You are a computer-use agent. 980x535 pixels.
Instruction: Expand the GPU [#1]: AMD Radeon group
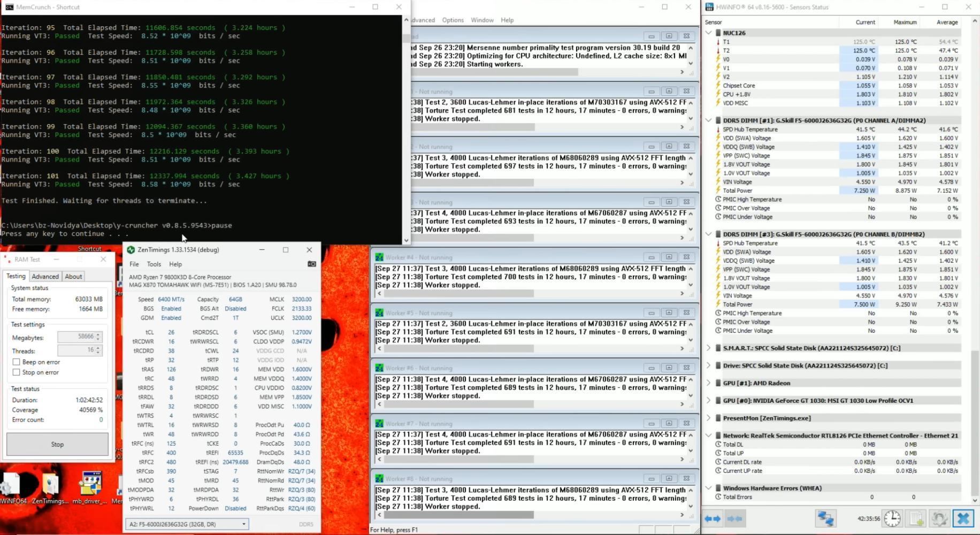[709, 383]
